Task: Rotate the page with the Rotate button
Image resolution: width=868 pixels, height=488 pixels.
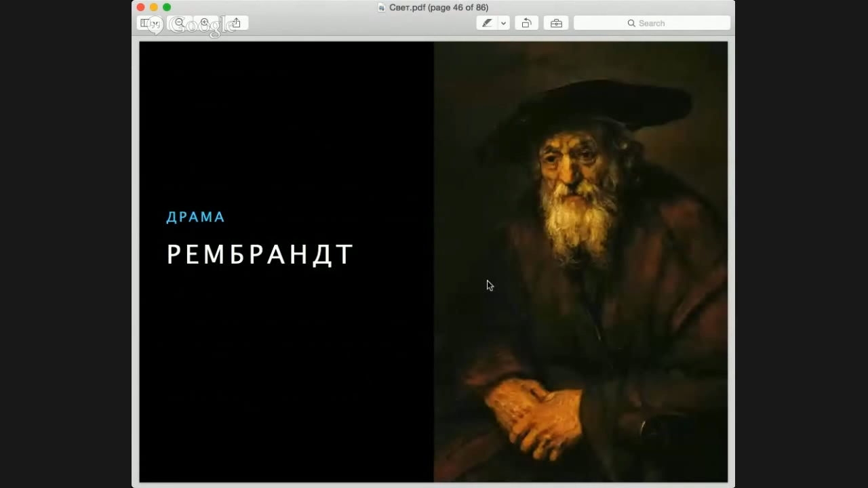Action: click(x=526, y=23)
